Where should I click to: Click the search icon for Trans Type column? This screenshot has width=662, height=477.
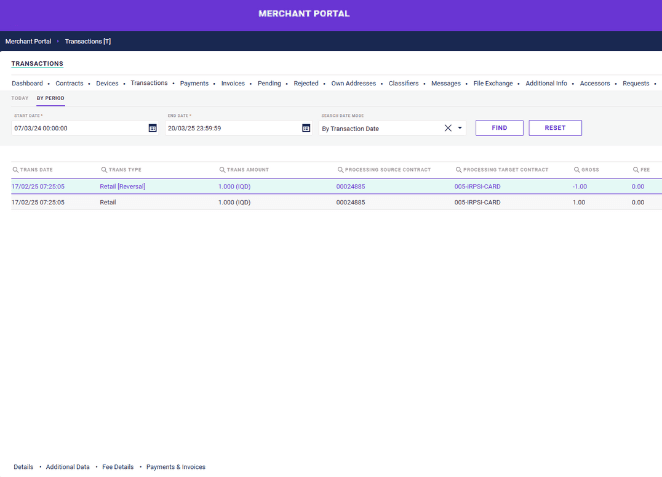point(104,170)
